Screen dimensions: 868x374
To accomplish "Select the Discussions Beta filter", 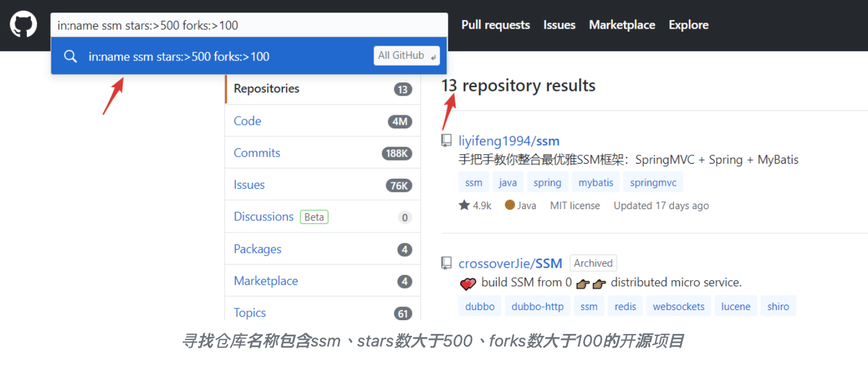I will [323, 217].
